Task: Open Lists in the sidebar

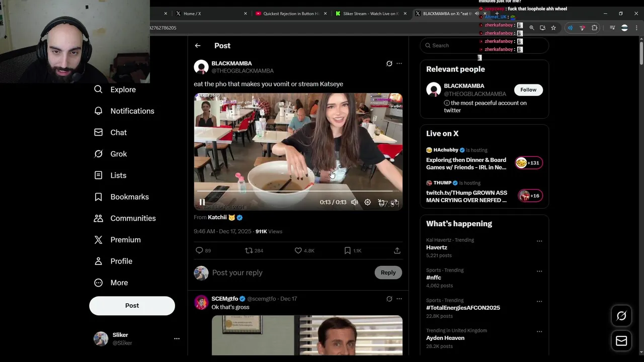Action: click(x=110, y=175)
